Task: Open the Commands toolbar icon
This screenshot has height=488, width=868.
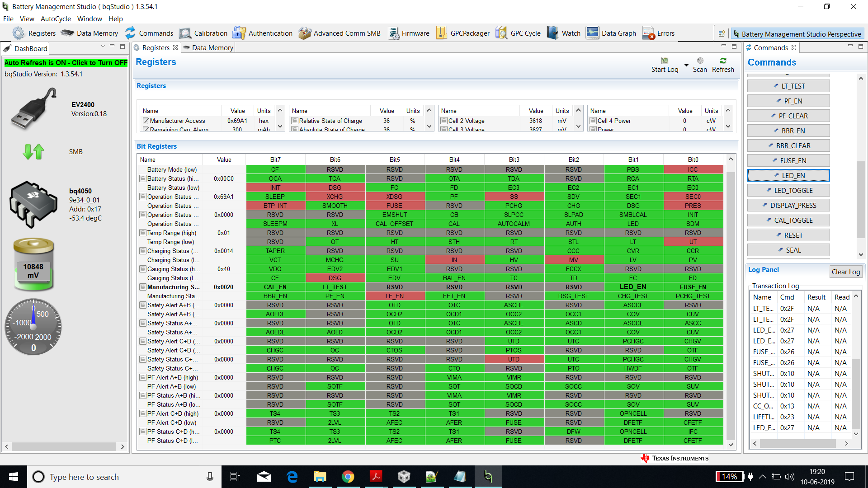Action: click(x=149, y=33)
